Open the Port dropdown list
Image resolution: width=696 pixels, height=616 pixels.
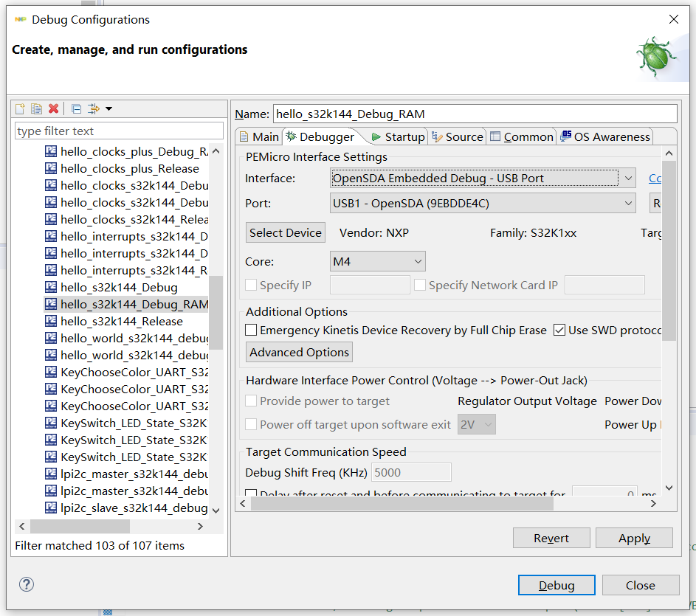483,203
